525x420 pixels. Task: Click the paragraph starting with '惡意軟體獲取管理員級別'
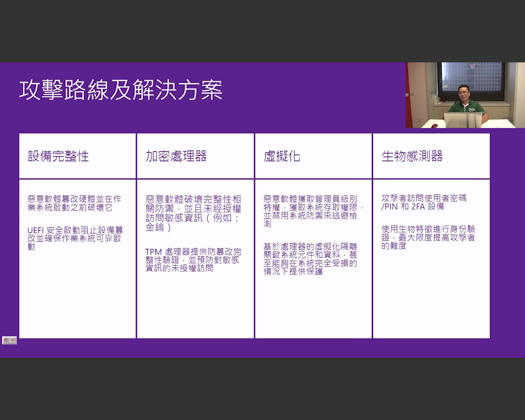pos(313,211)
